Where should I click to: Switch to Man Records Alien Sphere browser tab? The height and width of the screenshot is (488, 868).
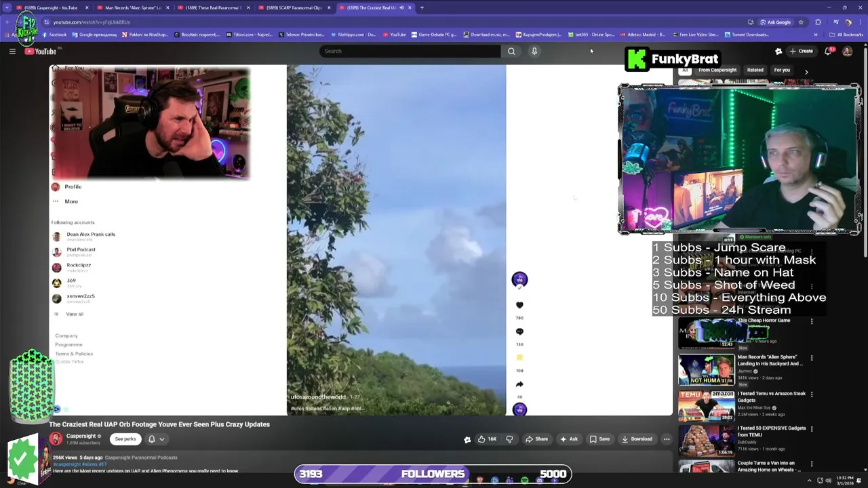point(132,7)
